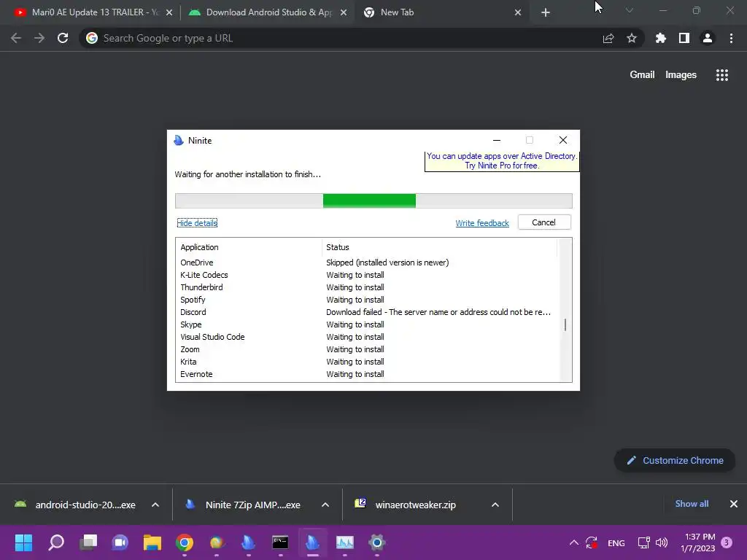Cancel the Ninite installation

point(544,222)
